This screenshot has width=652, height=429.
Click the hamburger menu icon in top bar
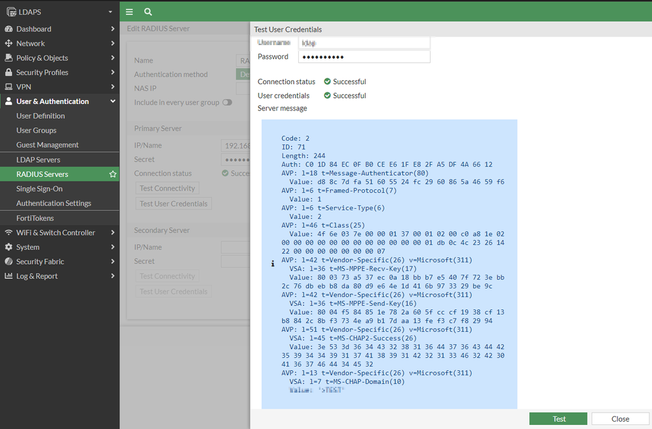129,12
